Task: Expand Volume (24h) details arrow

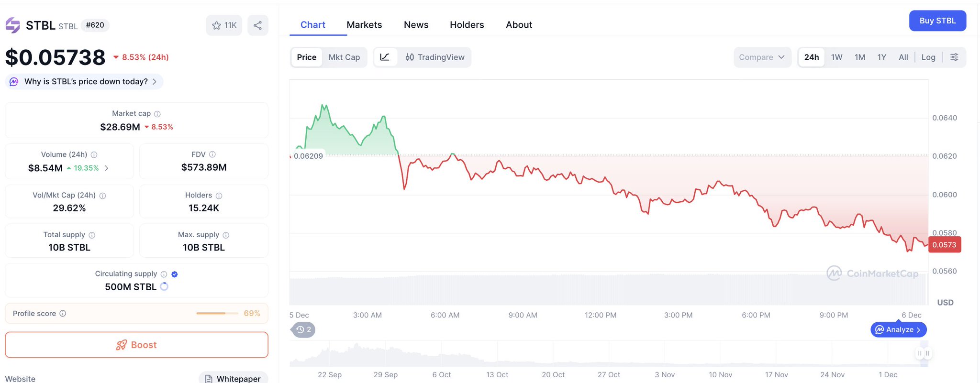Action: pyautogui.click(x=107, y=168)
